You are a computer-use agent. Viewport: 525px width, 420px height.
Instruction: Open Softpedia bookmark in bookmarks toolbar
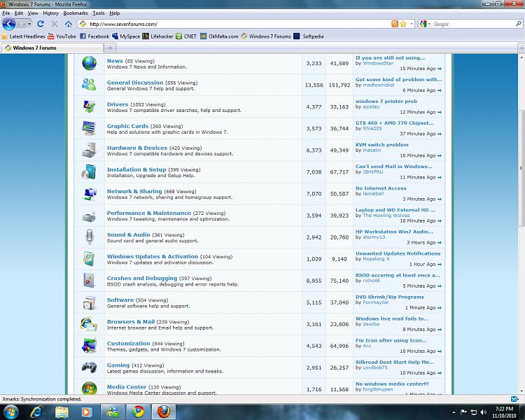tap(309, 36)
